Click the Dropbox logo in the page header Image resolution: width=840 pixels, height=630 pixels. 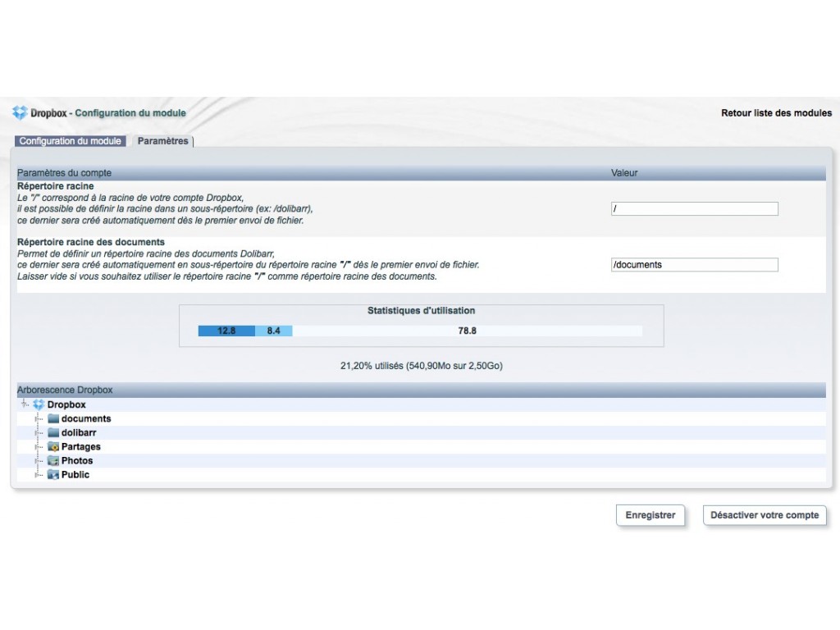20,112
